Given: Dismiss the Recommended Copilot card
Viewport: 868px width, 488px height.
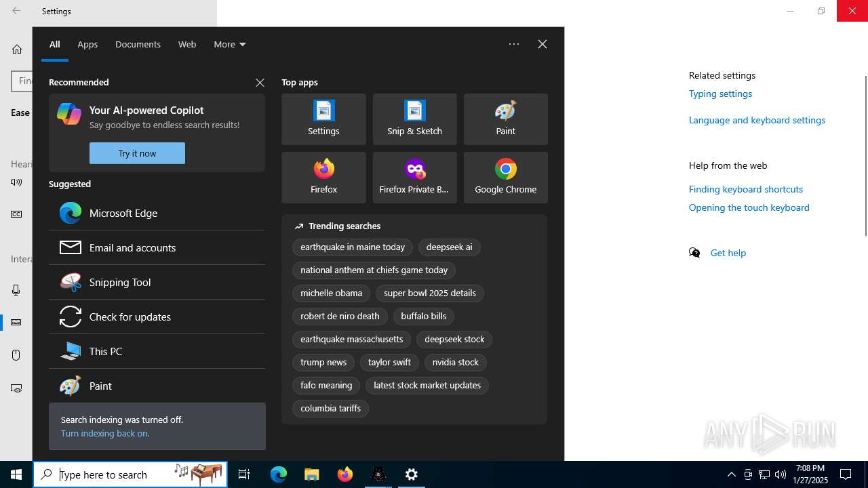Looking at the screenshot, I should click(x=260, y=83).
